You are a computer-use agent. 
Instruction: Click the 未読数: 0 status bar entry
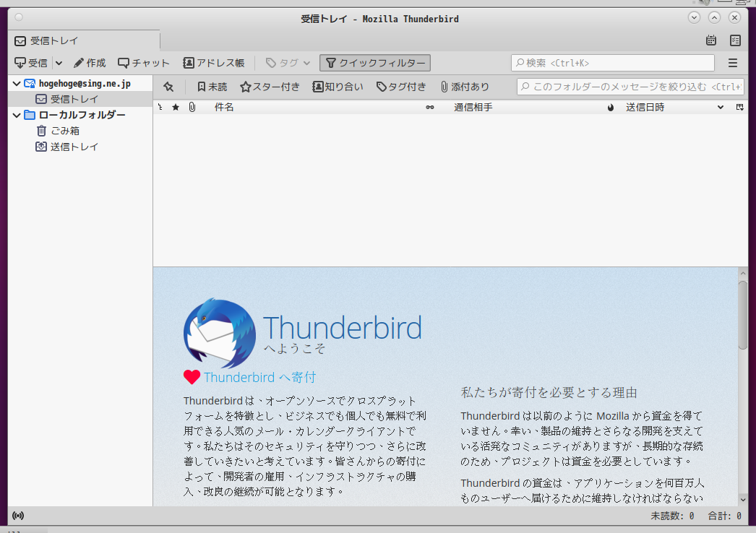click(x=672, y=516)
